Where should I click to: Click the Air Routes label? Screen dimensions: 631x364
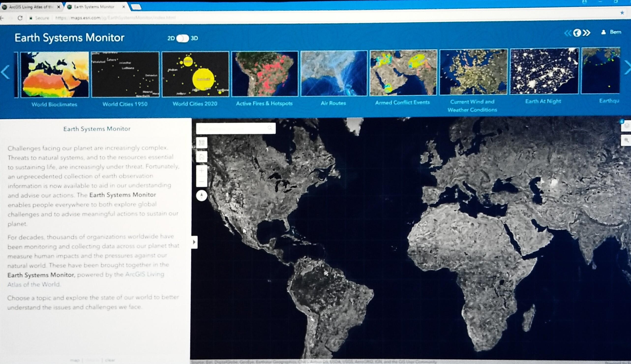click(333, 103)
